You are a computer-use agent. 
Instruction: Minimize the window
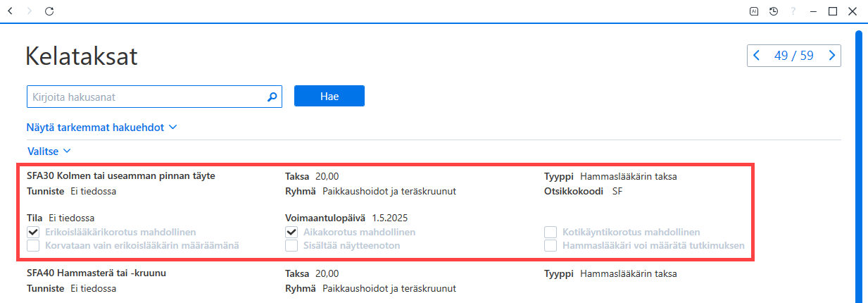[813, 11]
